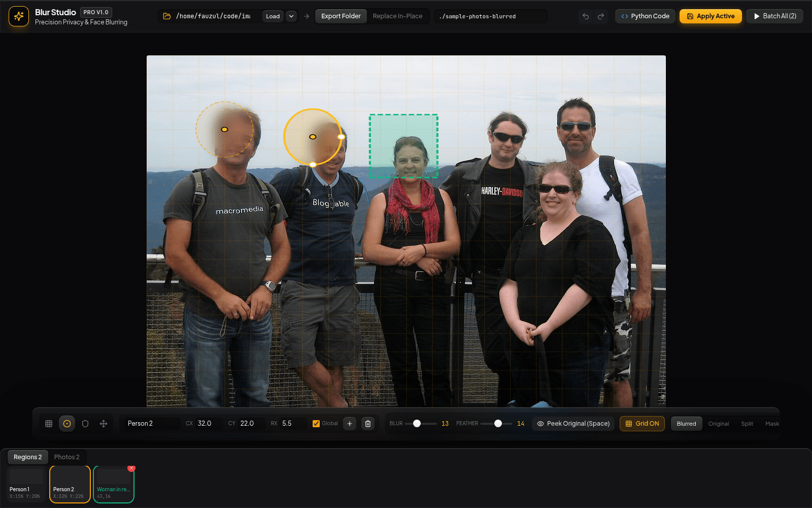Viewport: 812px width, 508px height.
Task: Click the redo arrow icon
Action: (x=601, y=16)
